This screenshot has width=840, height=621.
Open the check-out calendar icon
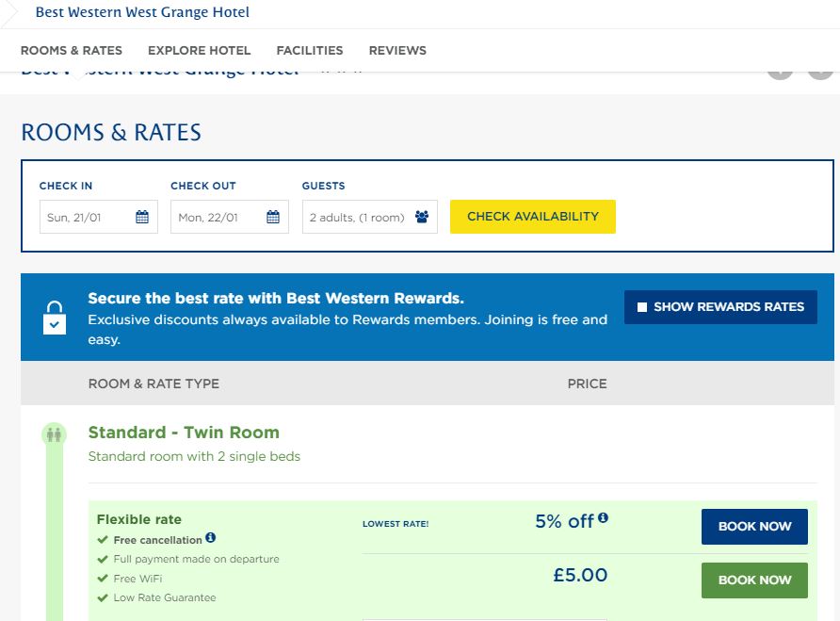click(x=273, y=217)
